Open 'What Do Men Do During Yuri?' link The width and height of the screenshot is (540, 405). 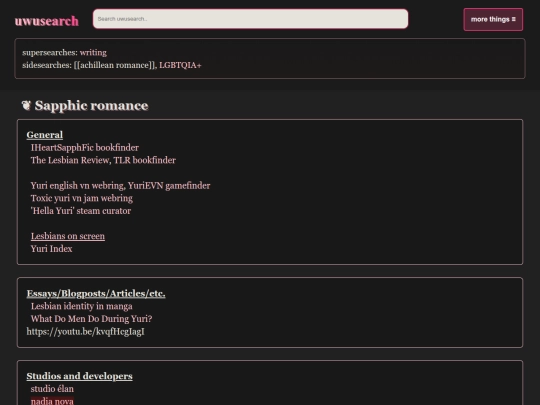(x=91, y=319)
